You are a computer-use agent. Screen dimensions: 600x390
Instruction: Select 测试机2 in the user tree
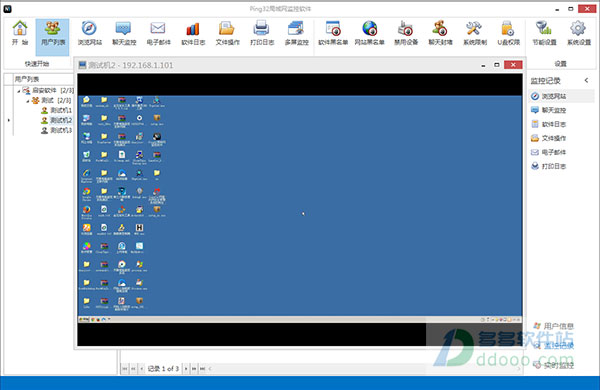(57, 120)
